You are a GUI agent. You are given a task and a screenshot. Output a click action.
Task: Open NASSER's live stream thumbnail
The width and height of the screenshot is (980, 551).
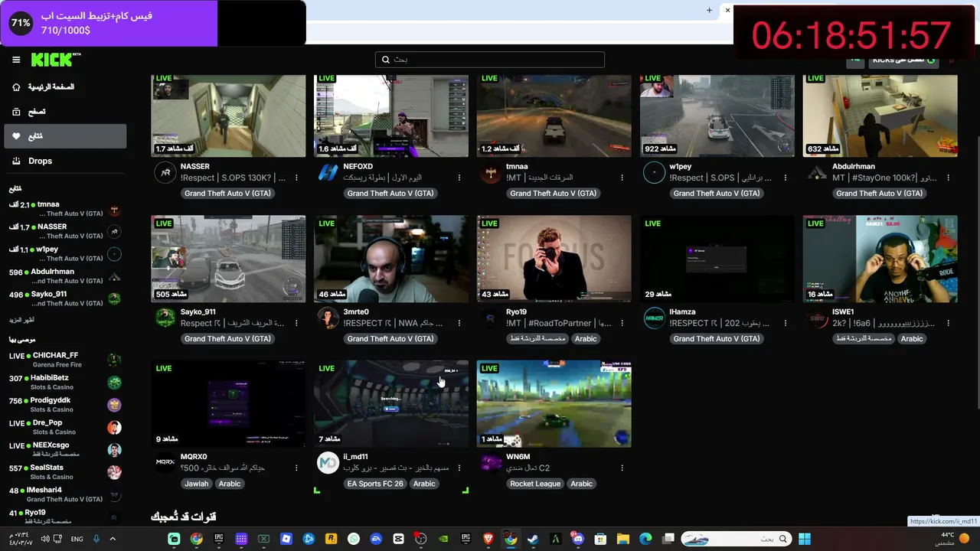coord(228,116)
